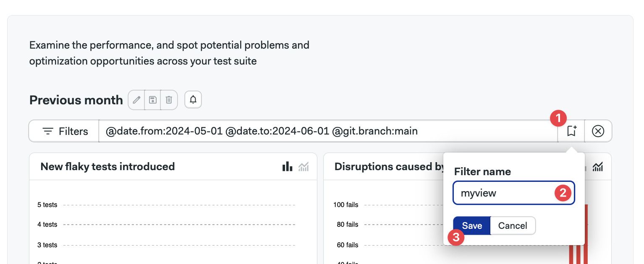
Task: Click the filter query field with @git.branch:main
Action: point(328,131)
